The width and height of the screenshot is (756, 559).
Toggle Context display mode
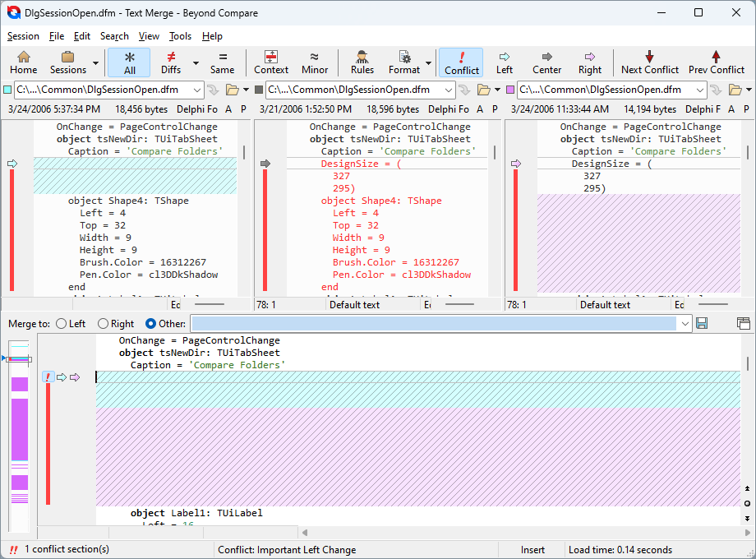click(271, 62)
